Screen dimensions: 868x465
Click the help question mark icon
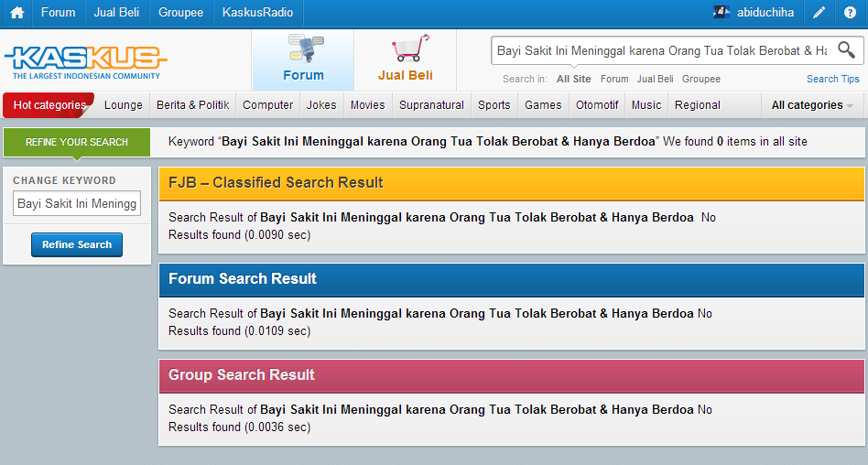pyautogui.click(x=850, y=12)
